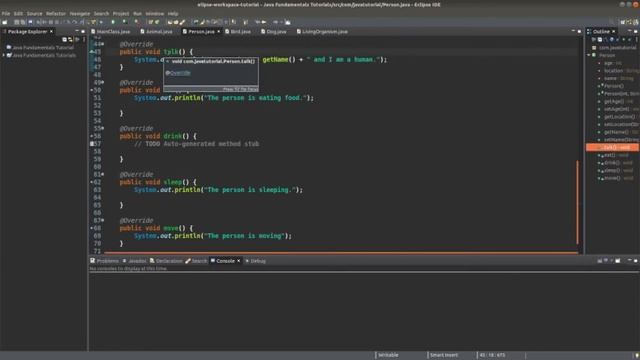Open the File menu
Viewport: 640px width, 360px height.
(x=6, y=13)
